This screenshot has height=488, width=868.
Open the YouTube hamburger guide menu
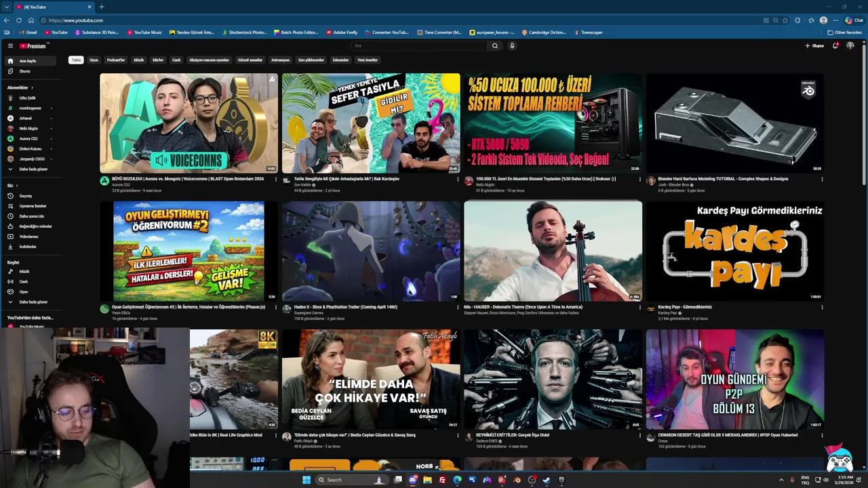coord(10,46)
